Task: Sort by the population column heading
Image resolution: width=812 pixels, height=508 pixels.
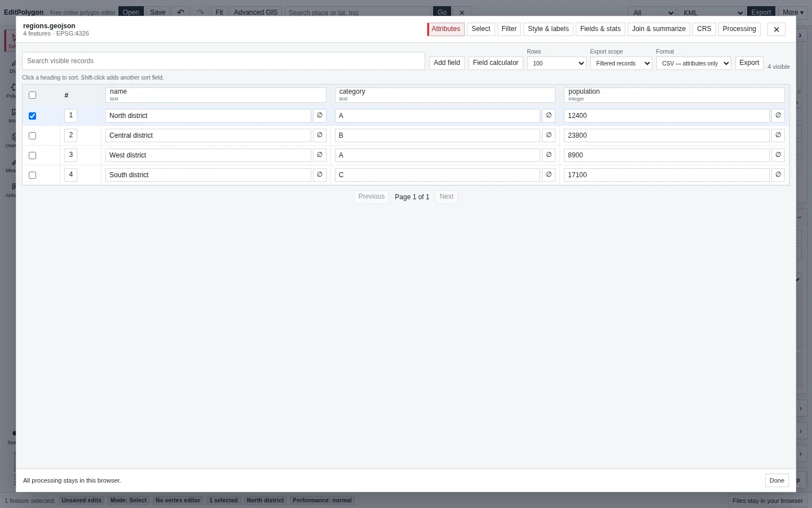Action: pyautogui.click(x=674, y=95)
